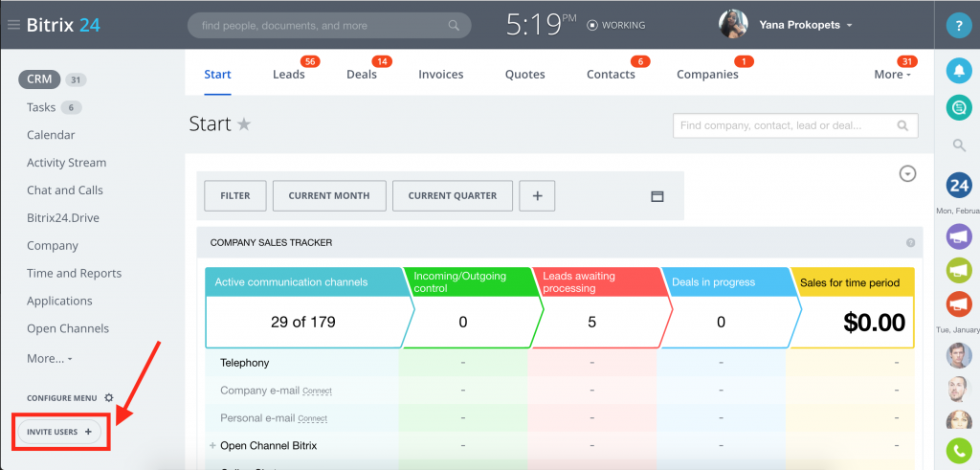Open Chat and Calls in left menu
Viewport: 980px width, 470px height.
[65, 190]
